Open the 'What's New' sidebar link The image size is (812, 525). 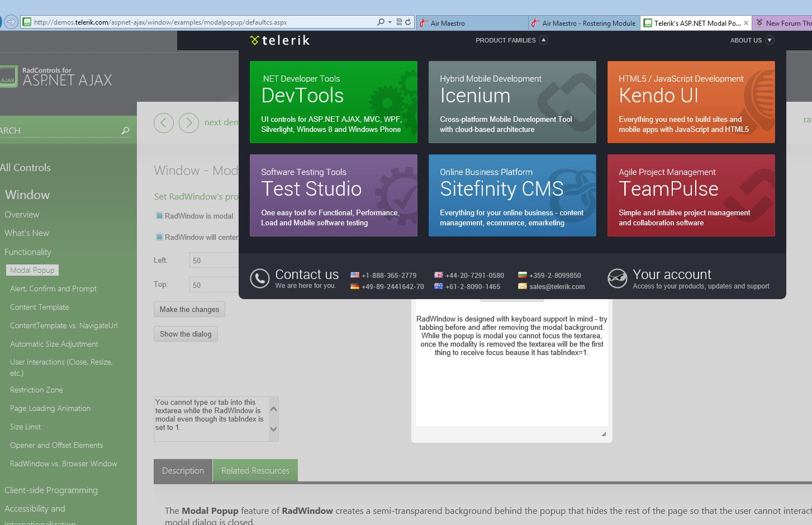pos(27,233)
